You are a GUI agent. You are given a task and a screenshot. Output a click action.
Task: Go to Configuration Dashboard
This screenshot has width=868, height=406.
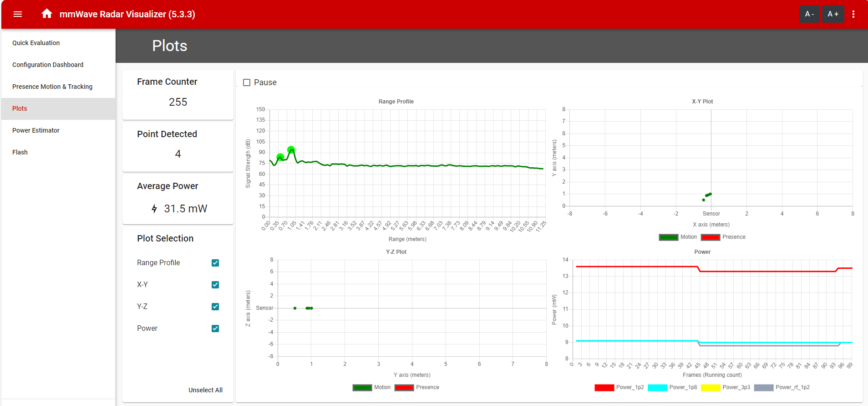[48, 65]
